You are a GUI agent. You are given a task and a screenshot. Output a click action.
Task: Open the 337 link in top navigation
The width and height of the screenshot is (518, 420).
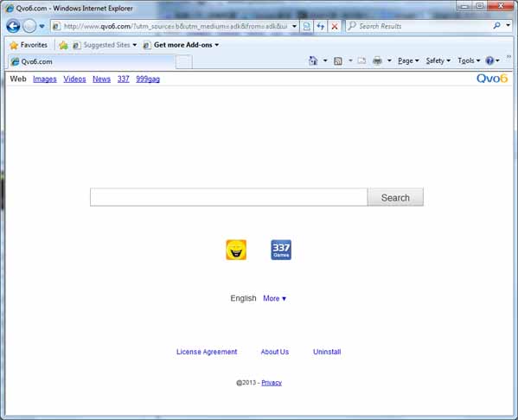pyautogui.click(x=123, y=80)
